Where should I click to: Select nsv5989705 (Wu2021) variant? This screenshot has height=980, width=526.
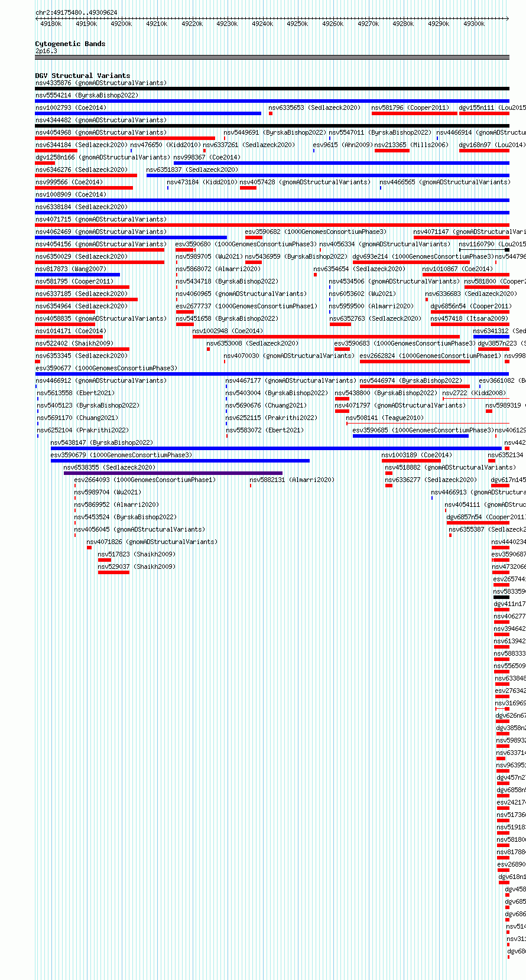point(209,256)
